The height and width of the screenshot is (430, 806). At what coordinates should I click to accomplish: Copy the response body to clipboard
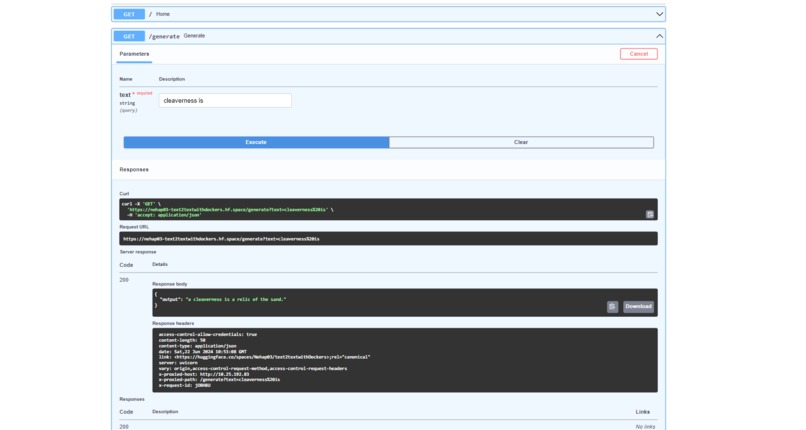[612, 306]
